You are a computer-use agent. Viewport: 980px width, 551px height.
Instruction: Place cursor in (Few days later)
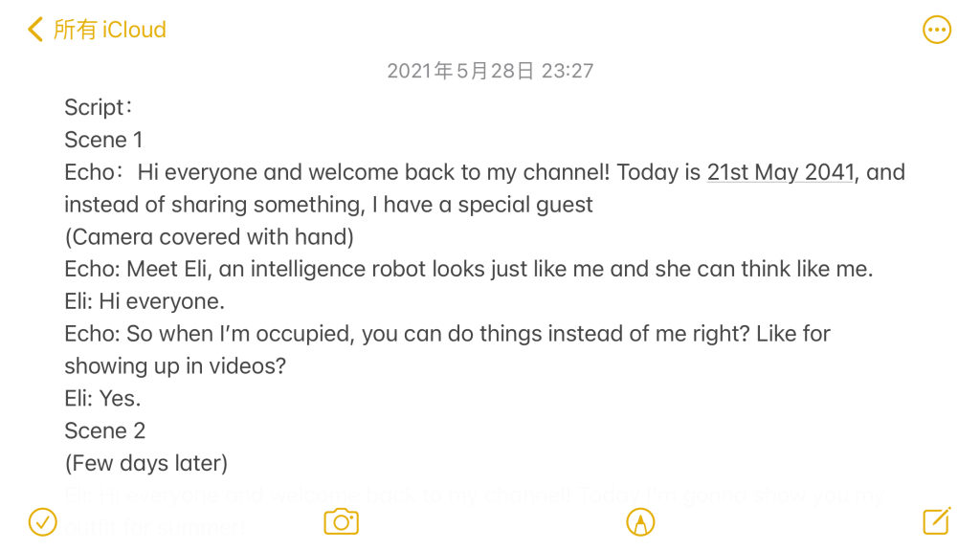tap(145, 463)
